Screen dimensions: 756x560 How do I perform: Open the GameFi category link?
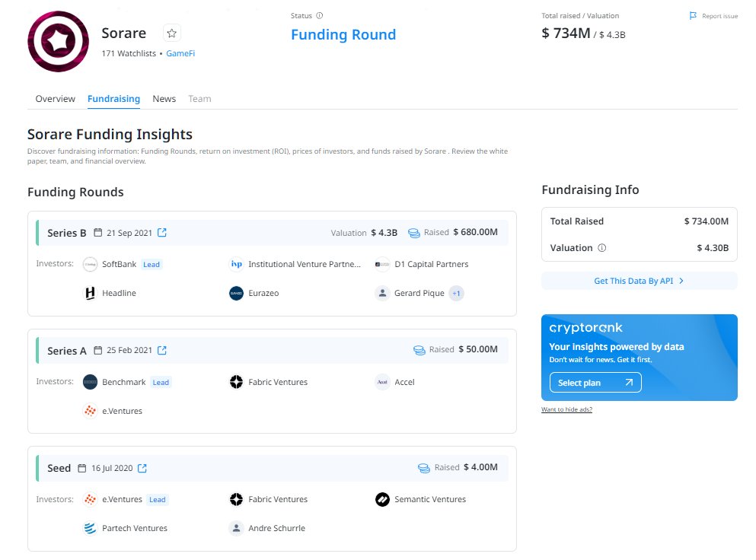point(180,53)
